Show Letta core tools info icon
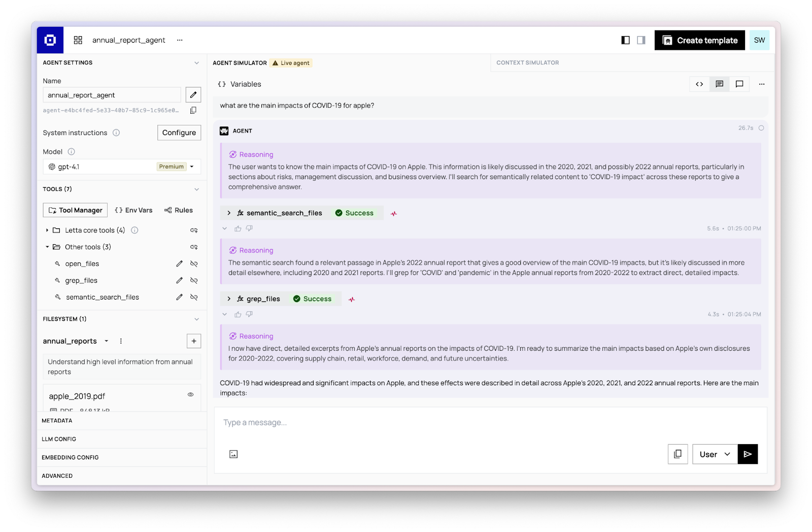 [134, 230]
